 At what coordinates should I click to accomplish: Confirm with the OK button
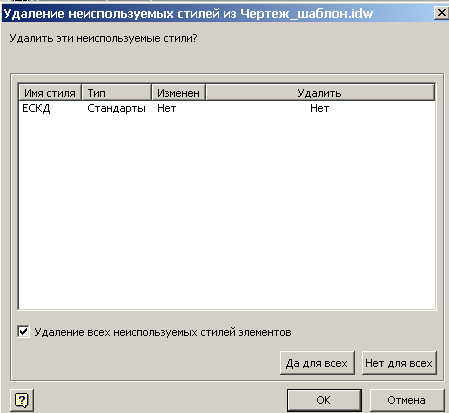click(324, 400)
